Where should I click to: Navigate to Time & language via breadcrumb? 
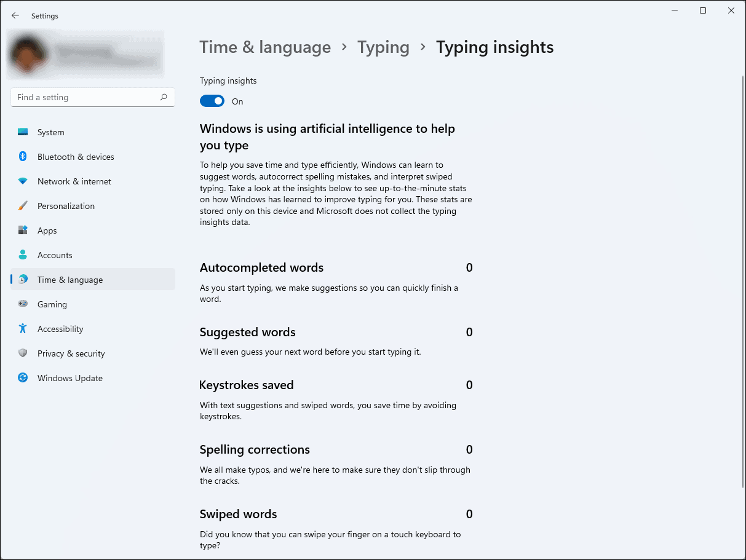pos(265,47)
